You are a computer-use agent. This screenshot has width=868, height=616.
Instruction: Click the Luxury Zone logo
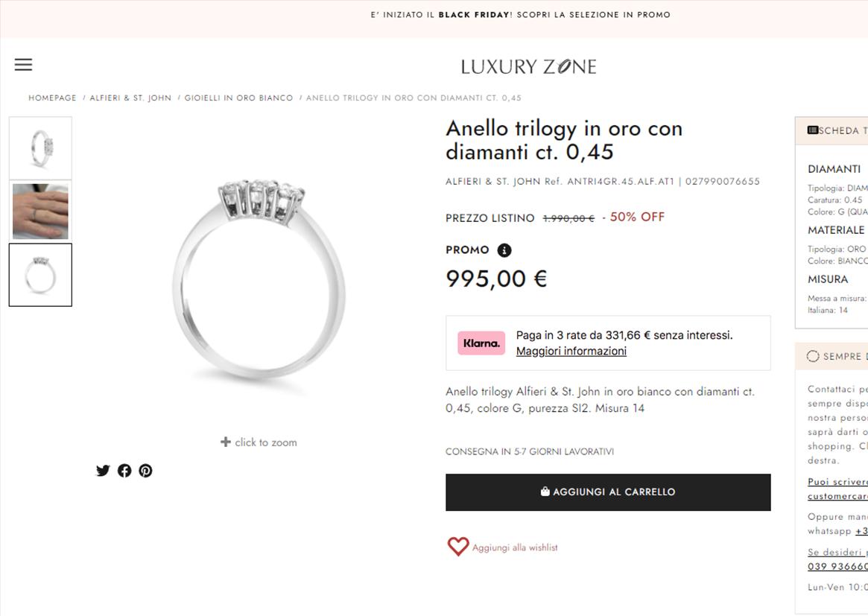coord(528,67)
